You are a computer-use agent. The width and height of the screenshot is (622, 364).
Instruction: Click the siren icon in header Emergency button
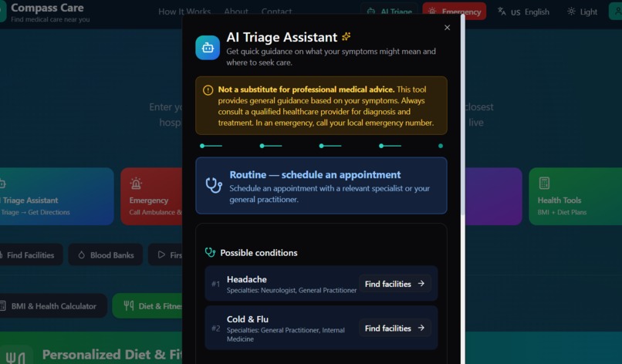[x=432, y=12]
